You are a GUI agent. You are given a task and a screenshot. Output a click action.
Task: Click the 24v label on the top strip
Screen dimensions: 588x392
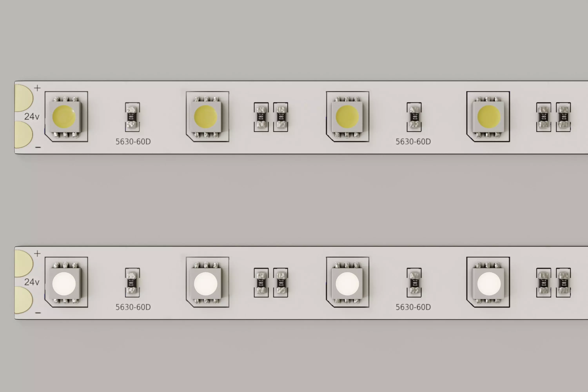(x=32, y=116)
